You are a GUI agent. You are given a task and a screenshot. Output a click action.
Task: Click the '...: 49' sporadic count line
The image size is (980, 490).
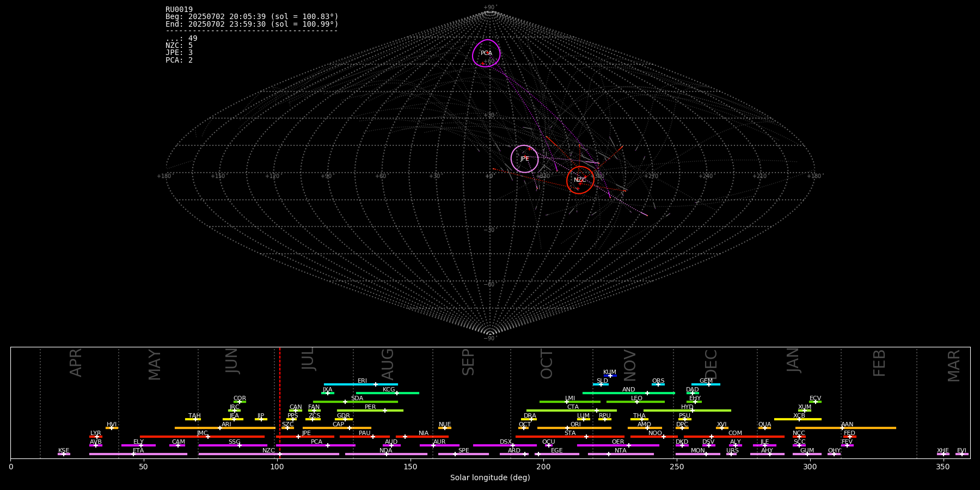181,38
